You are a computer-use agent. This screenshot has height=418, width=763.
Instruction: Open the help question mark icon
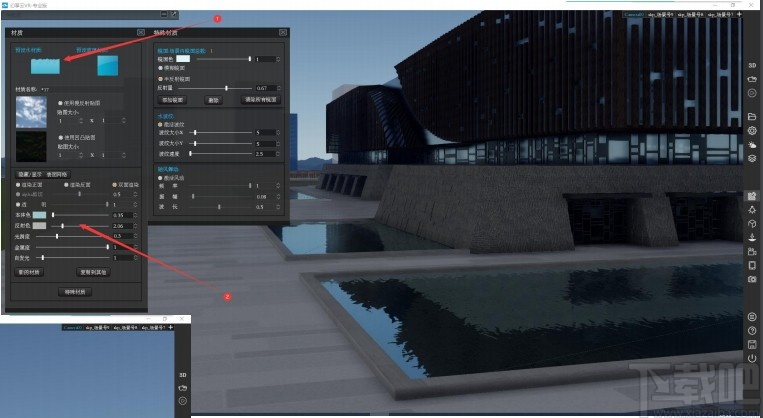(752, 331)
